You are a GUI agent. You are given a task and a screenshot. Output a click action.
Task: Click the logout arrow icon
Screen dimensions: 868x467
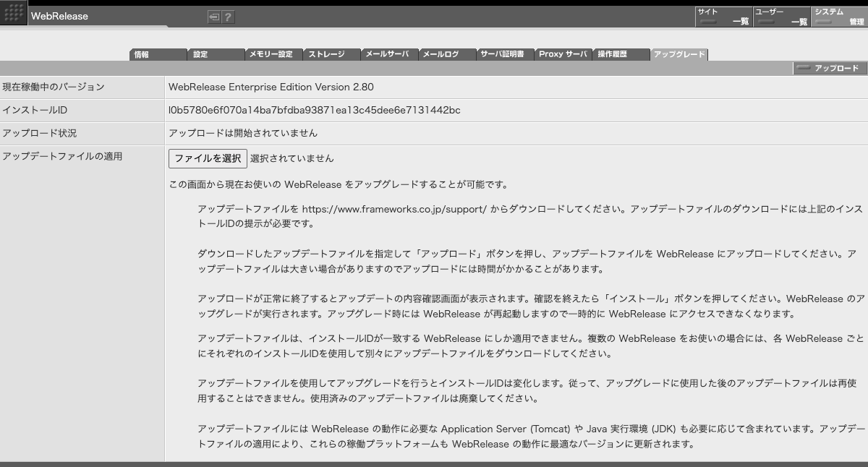tap(214, 17)
